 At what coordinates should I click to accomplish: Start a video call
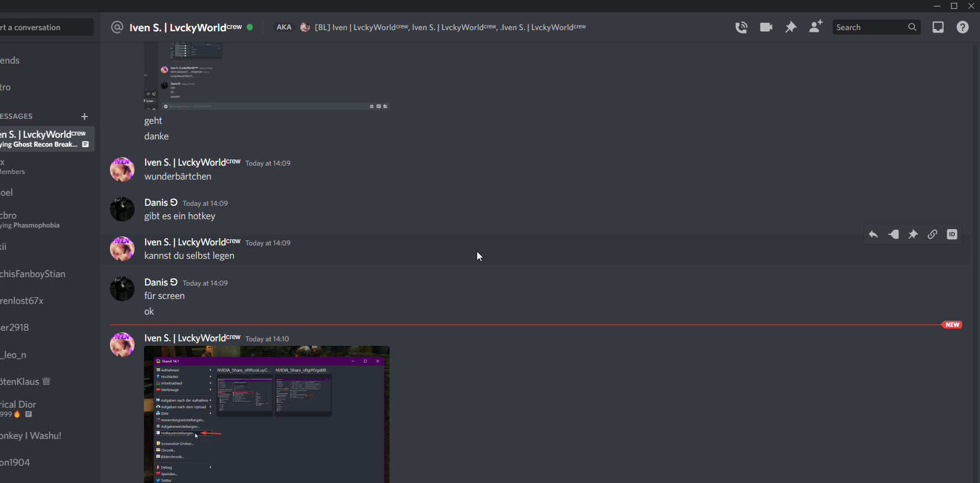point(766,27)
